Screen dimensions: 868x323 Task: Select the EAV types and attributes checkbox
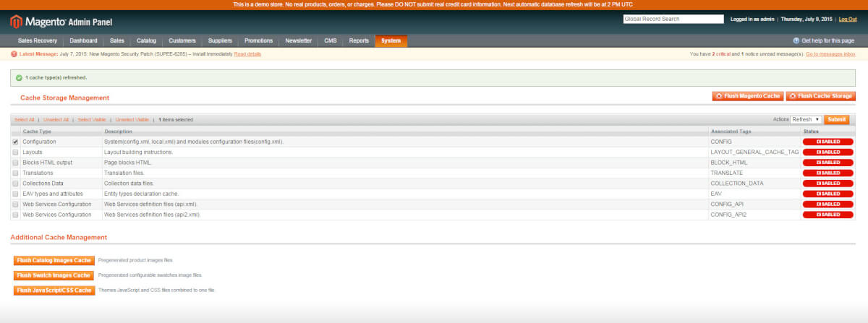(x=16, y=194)
